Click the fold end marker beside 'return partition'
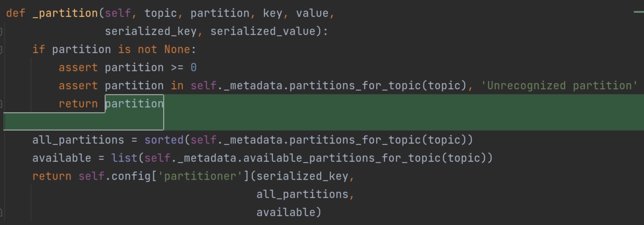The height and width of the screenshot is (225, 644). coord(1,104)
